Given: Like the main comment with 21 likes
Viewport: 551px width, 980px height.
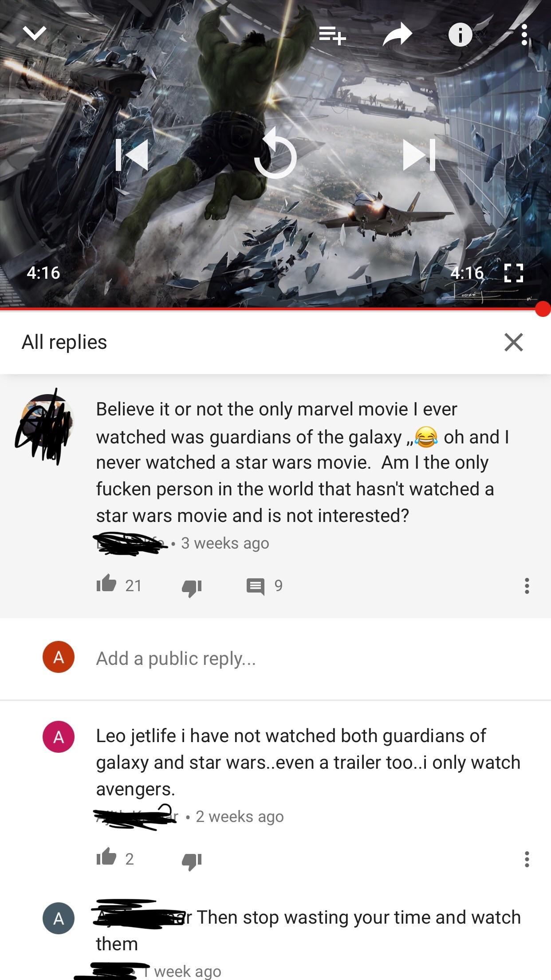Looking at the screenshot, I should point(106,584).
